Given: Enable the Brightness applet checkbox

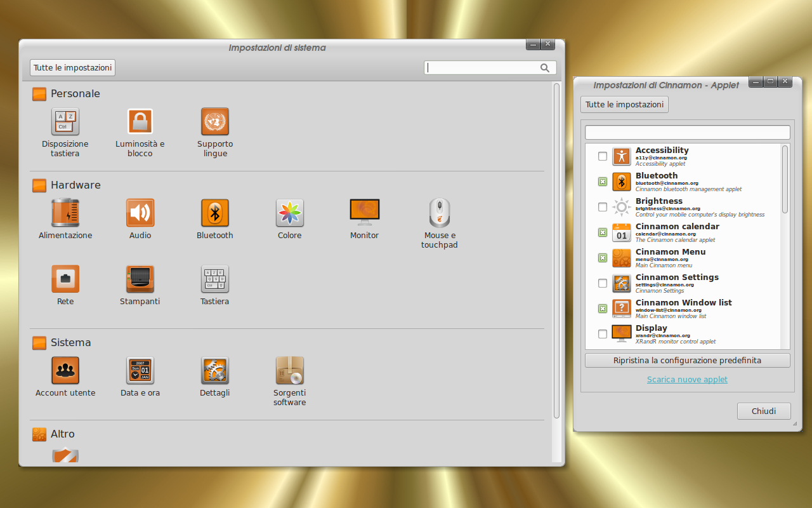Looking at the screenshot, I should click(x=603, y=207).
